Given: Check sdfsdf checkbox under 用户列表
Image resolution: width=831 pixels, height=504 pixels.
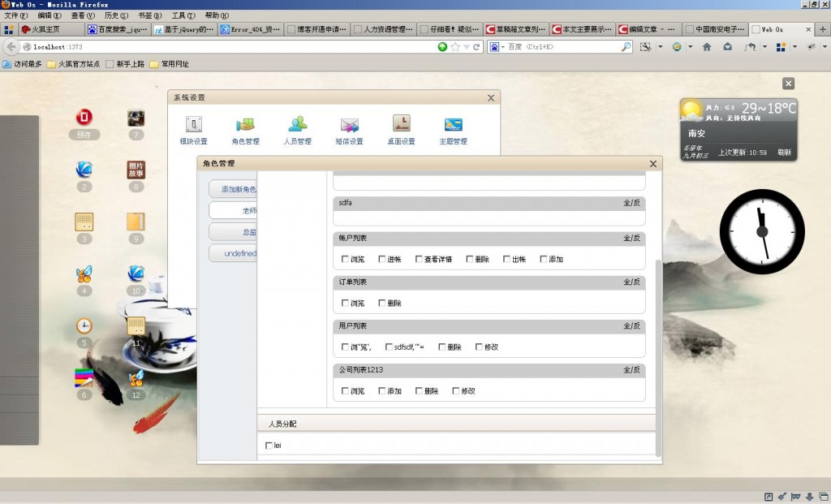Looking at the screenshot, I should (x=389, y=347).
